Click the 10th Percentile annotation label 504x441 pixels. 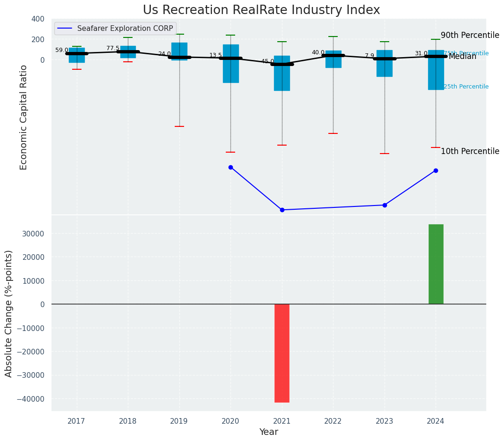tap(470, 151)
